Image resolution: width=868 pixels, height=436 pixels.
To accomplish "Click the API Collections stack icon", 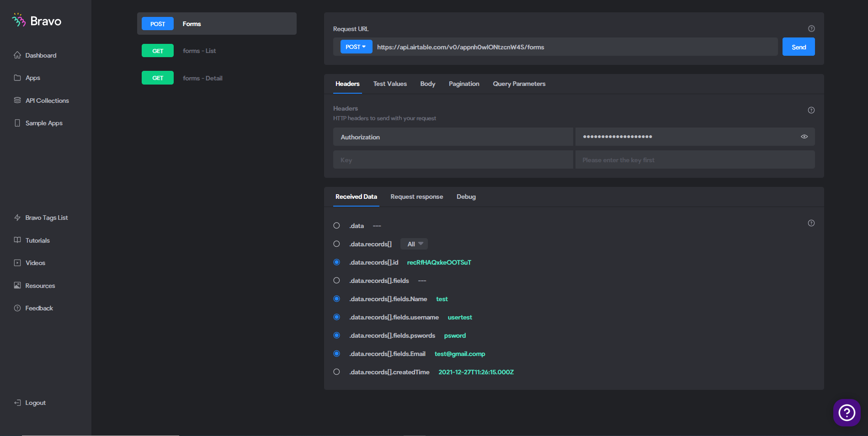I will [17, 100].
